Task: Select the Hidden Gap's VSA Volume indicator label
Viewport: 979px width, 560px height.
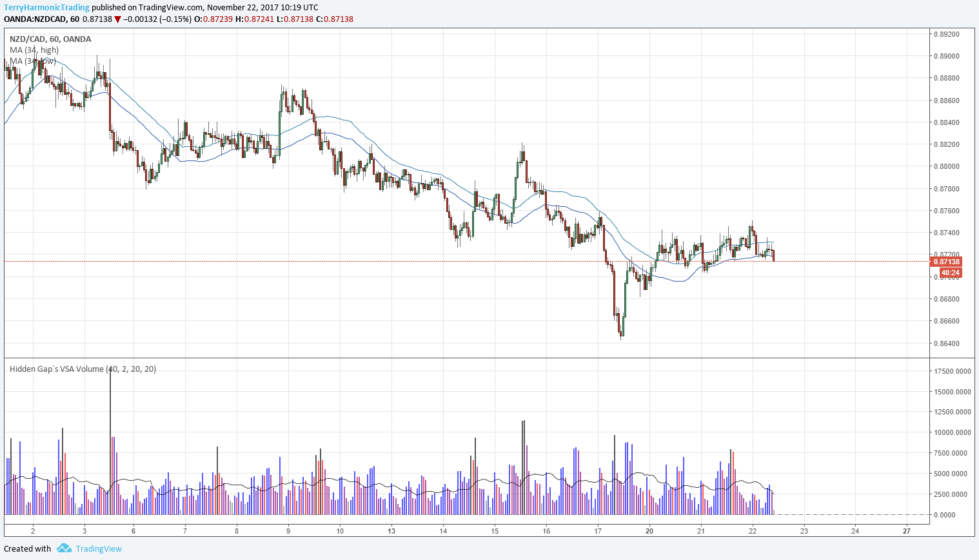Action: point(83,369)
